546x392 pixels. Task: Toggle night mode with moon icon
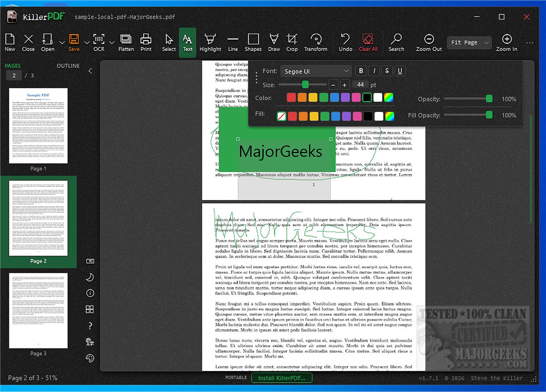(90, 277)
